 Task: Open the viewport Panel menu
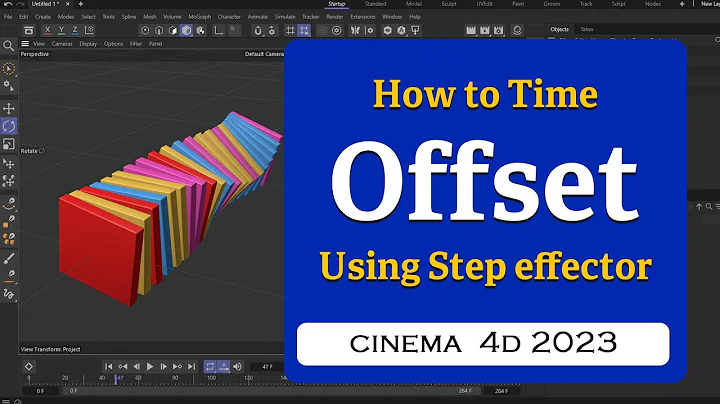point(156,44)
